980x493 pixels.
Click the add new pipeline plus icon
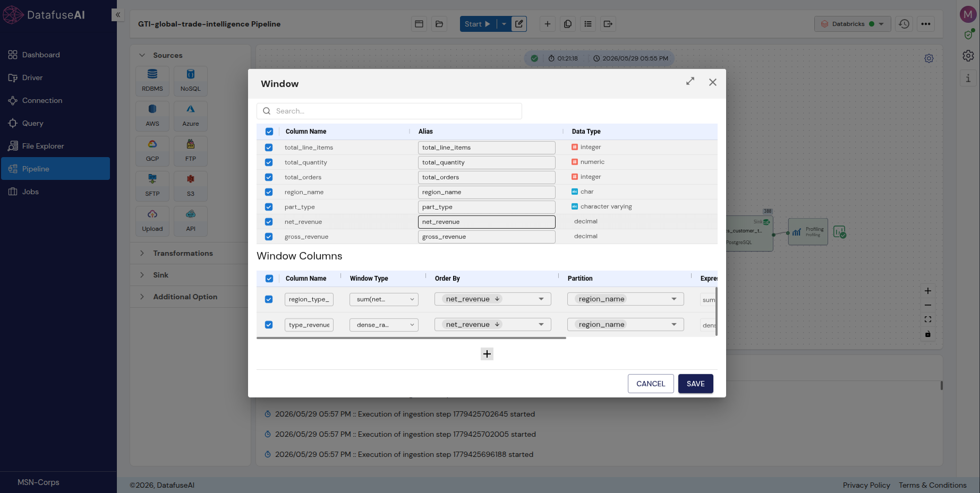click(548, 24)
